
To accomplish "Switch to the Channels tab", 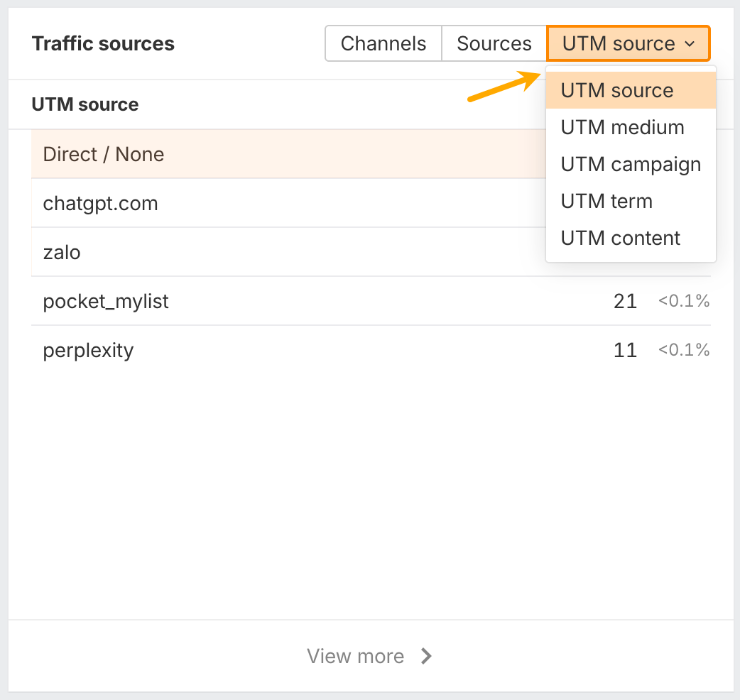I will 383,43.
